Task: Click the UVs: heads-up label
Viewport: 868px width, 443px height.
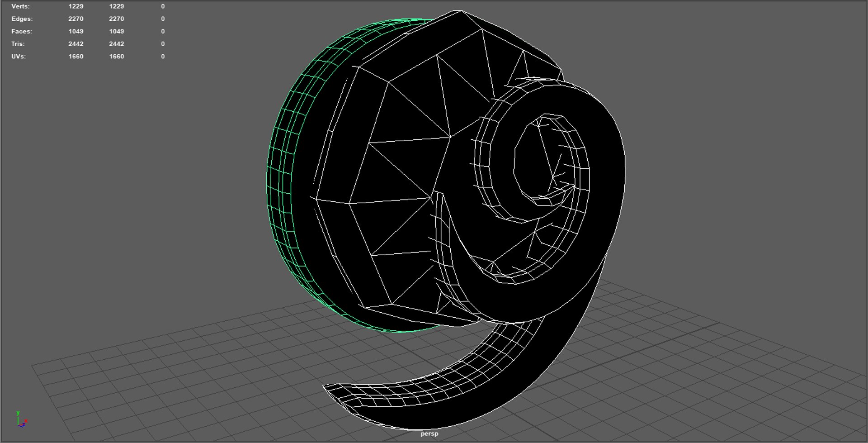Action: [x=19, y=57]
